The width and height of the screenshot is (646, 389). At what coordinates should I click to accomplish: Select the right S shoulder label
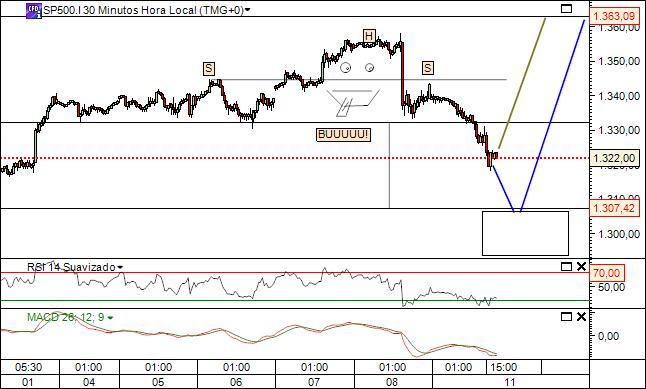(428, 68)
